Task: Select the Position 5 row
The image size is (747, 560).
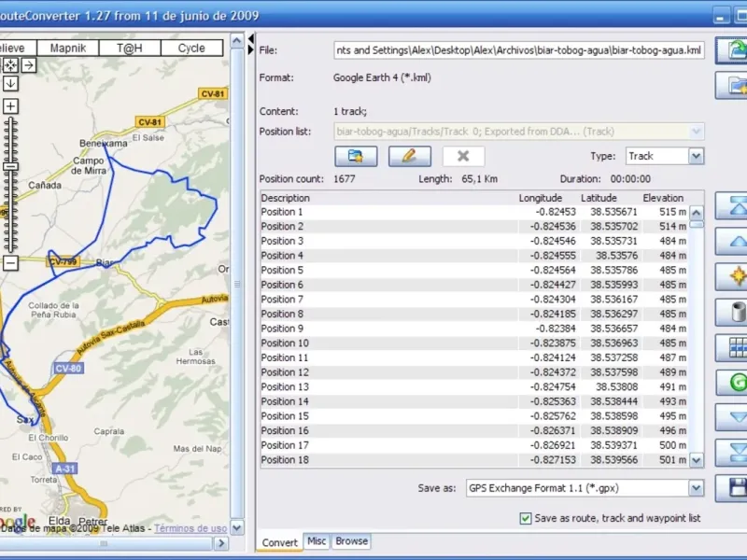Action: click(475, 270)
